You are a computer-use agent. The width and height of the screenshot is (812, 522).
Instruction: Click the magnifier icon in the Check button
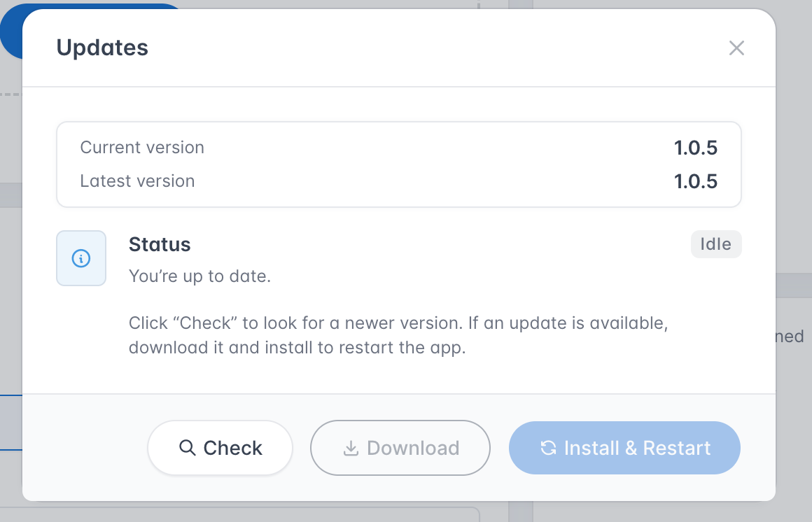point(187,447)
